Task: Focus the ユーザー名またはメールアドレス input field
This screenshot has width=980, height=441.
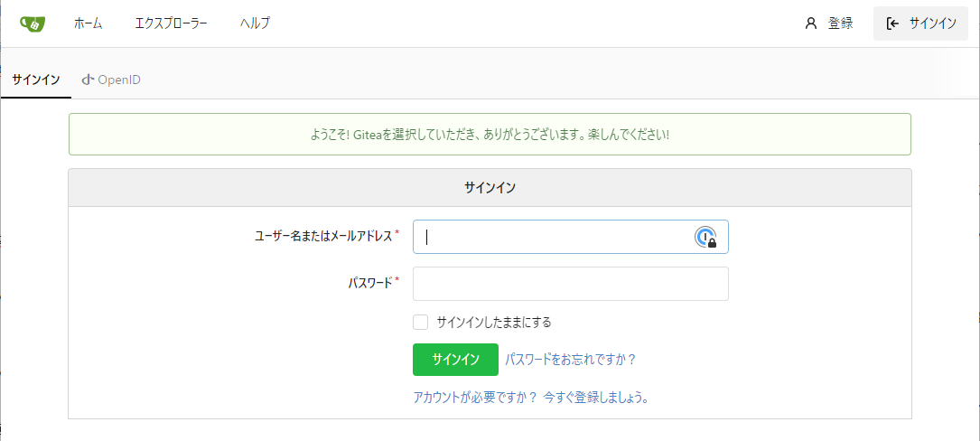Action: point(571,237)
